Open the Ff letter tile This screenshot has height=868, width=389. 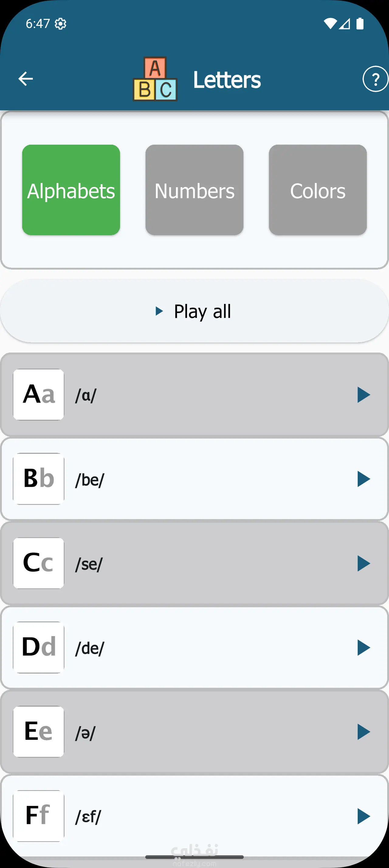point(39,816)
